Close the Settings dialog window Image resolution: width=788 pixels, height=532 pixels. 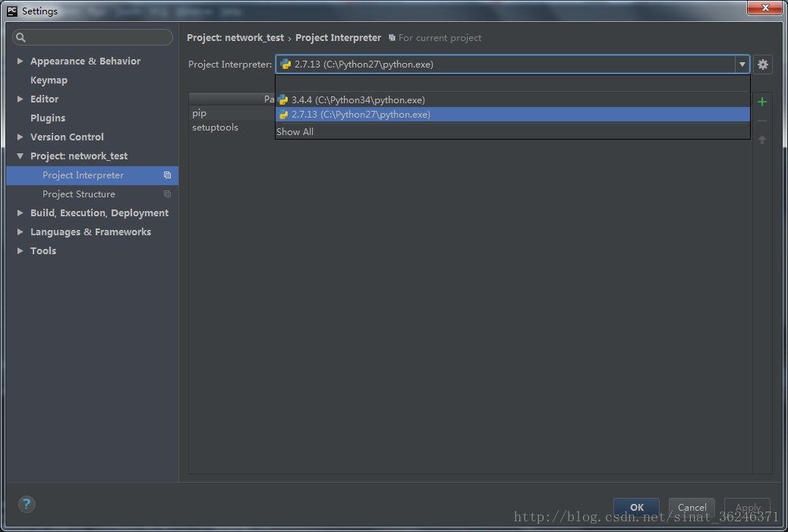pos(764,8)
